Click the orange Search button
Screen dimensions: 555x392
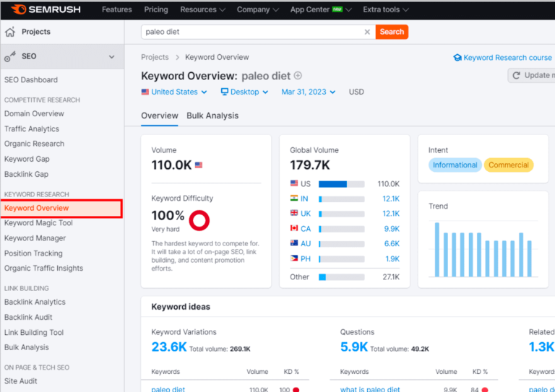(x=392, y=32)
